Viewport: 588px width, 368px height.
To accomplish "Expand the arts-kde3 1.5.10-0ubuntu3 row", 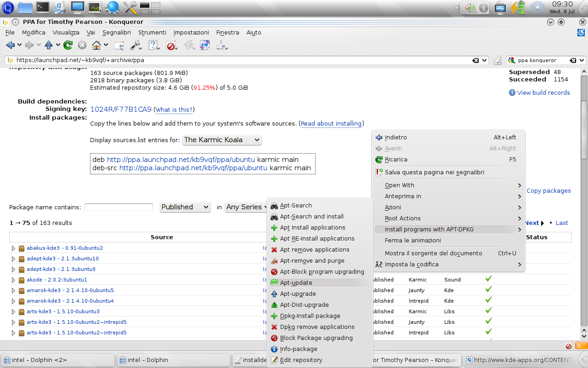I will (13, 311).
